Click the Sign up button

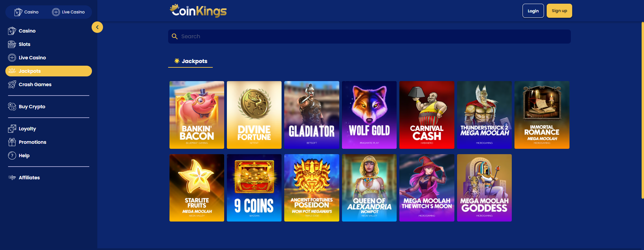tap(559, 11)
